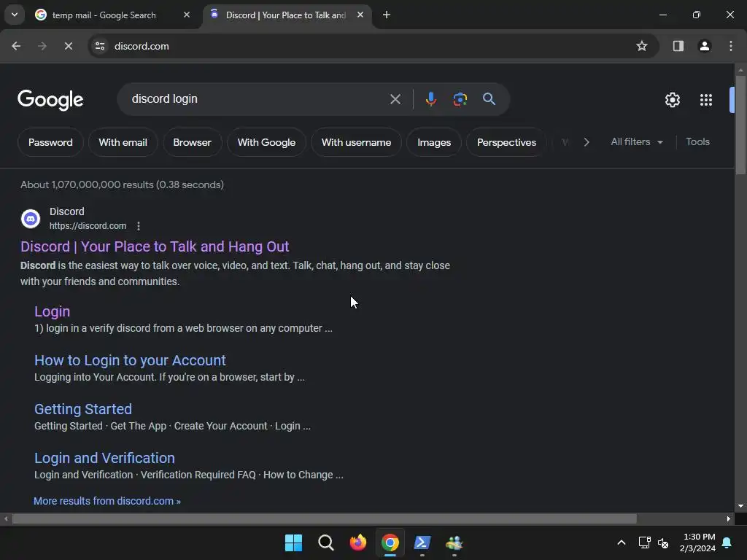This screenshot has height=560, width=747.
Task: Expand the All filters dropdown
Action: [637, 142]
